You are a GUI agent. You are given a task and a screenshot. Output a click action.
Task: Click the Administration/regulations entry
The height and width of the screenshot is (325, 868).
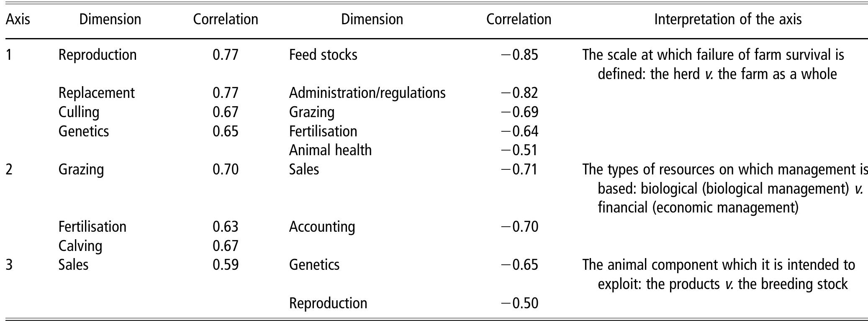(367, 92)
